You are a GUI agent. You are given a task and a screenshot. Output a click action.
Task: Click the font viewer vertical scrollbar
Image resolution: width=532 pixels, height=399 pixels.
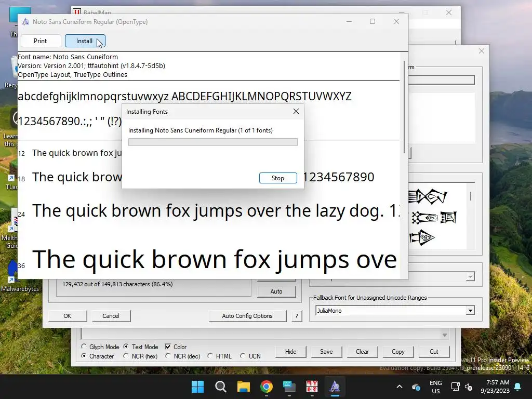click(404, 107)
